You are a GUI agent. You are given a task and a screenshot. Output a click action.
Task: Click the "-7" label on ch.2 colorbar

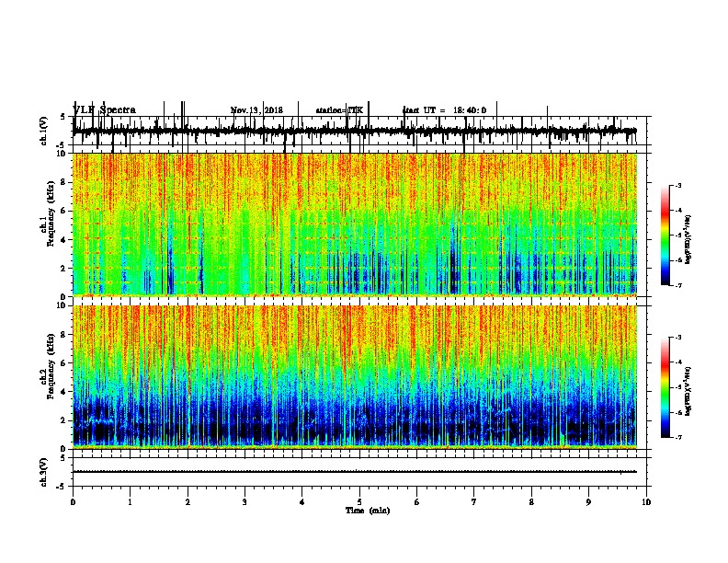coord(677,437)
